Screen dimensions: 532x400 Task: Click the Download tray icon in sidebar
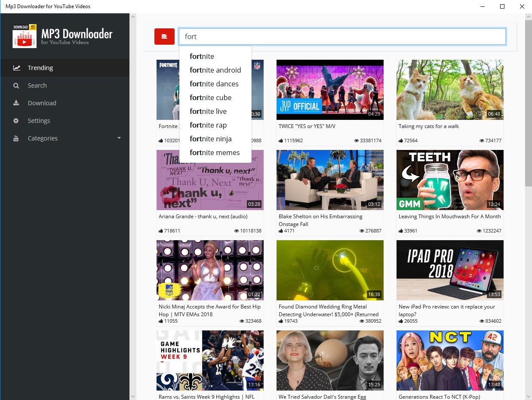[x=16, y=103]
